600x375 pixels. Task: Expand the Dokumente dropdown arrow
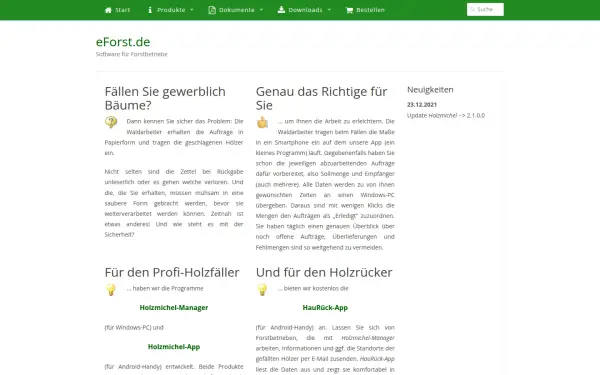pos(261,10)
